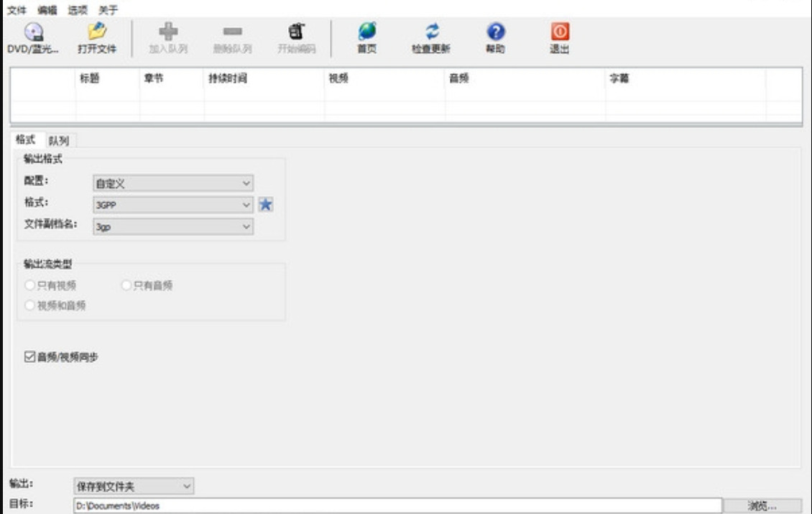Click the 打开文件 folder icon

click(97, 32)
